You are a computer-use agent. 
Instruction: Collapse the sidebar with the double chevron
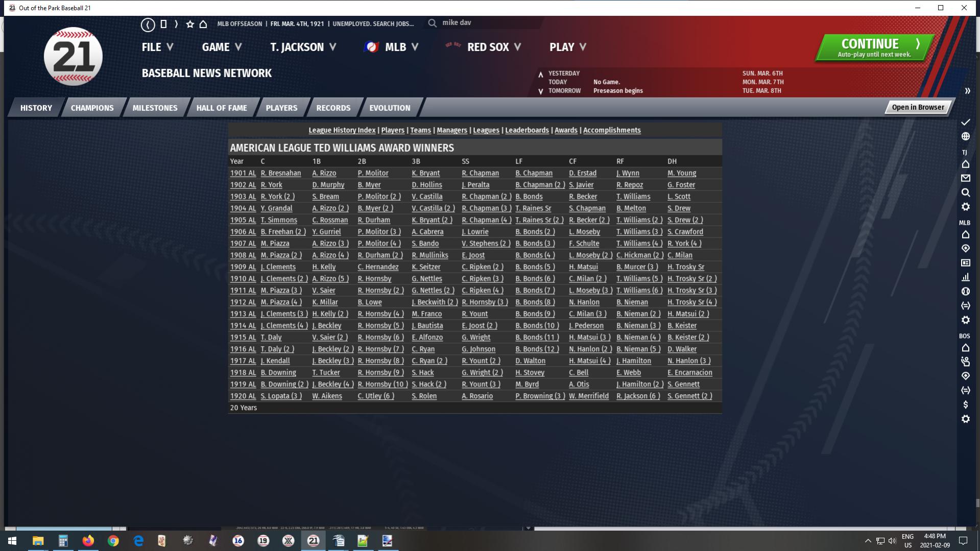(967, 91)
